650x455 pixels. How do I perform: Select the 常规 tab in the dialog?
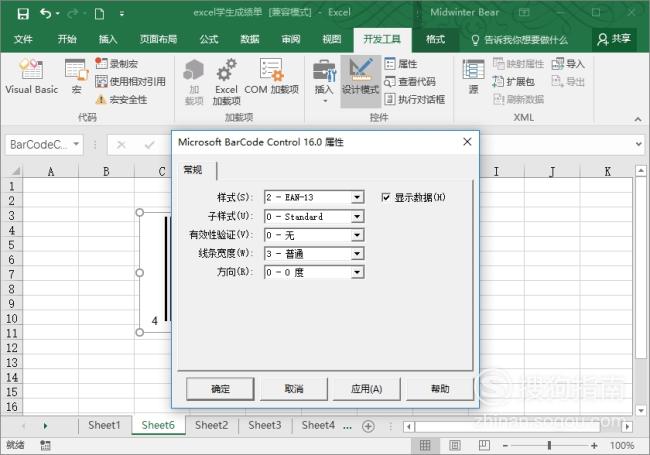pos(193,170)
